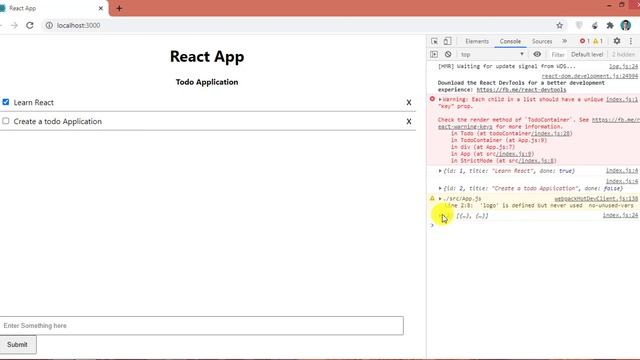Delete the Learn React todo with X
The width and height of the screenshot is (640, 360).
[409, 102]
